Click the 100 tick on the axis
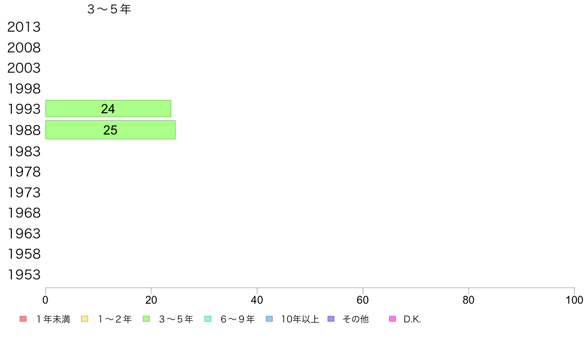 (x=574, y=300)
